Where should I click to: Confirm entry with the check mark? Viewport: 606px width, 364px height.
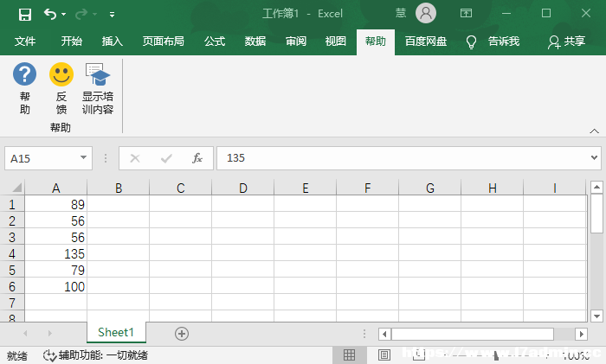pos(166,158)
